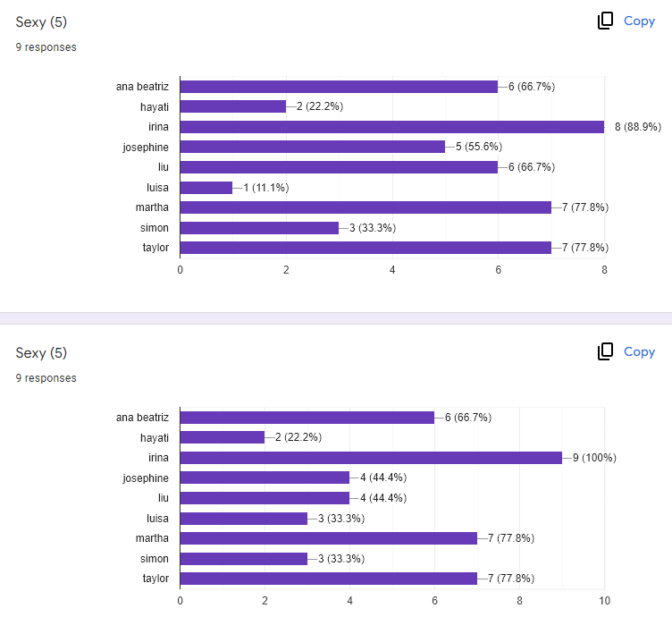Screen dimensions: 672x617
Task: Click the second Sexy (5) question title
Action: pyautogui.click(x=41, y=353)
